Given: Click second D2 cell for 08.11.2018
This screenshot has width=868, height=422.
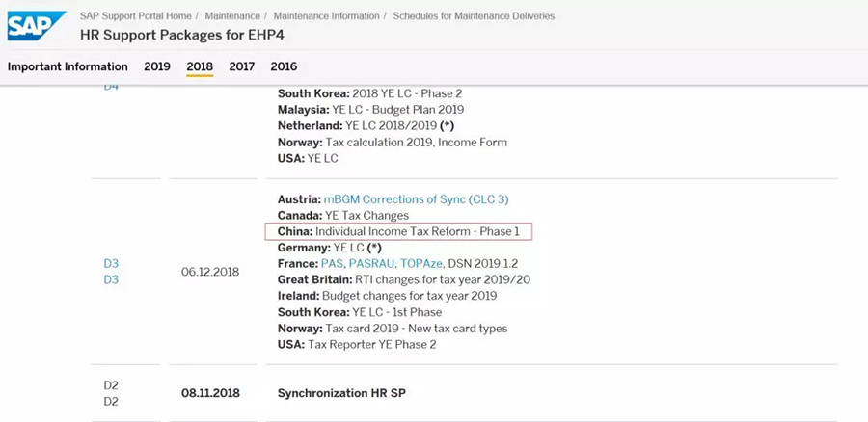Looking at the screenshot, I should pos(111,402).
